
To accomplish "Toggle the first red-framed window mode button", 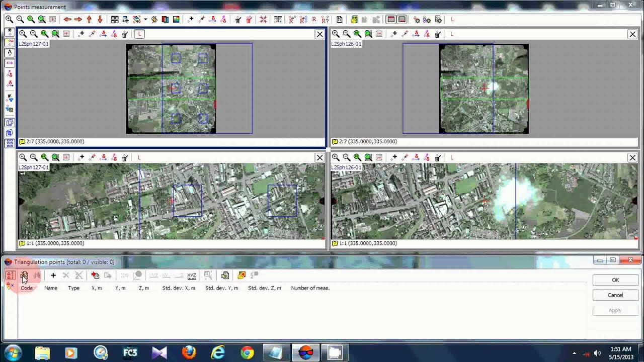I will tap(391, 19).
